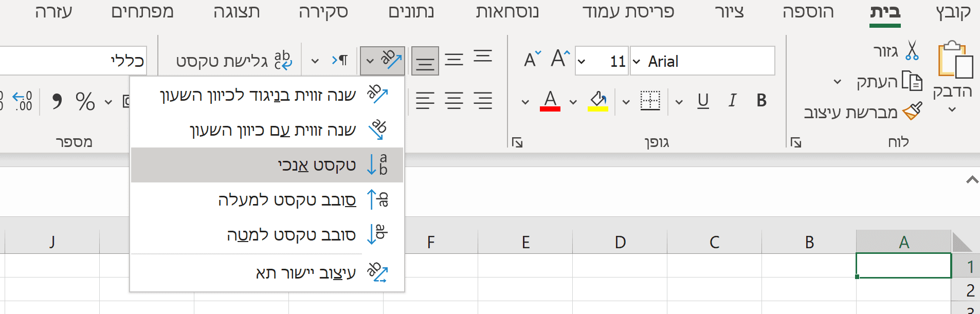This screenshot has width=980, height=314.
Task: Click the Borders grid icon
Action: point(650,100)
